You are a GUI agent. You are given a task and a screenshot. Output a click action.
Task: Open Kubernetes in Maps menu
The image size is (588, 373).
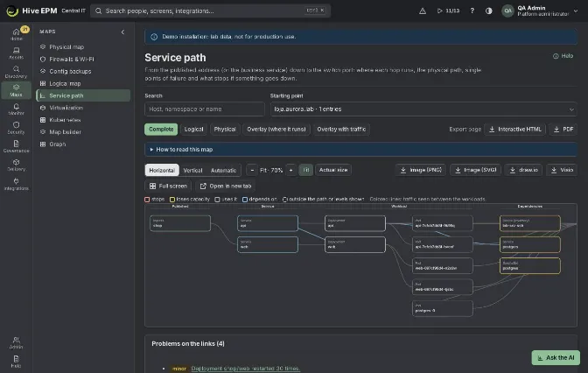83,120
